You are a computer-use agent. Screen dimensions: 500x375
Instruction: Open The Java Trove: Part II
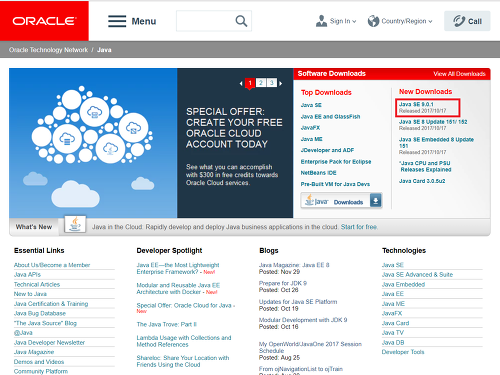pos(166,324)
